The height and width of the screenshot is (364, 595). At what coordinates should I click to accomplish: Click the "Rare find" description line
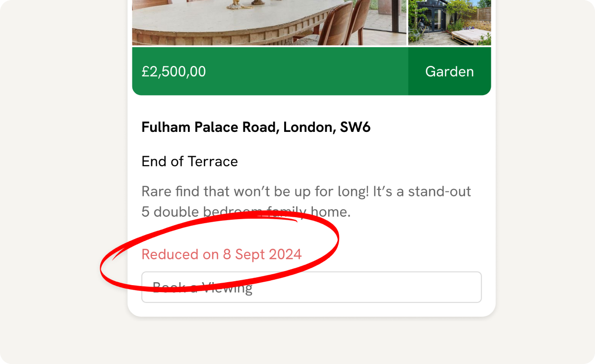(x=306, y=191)
